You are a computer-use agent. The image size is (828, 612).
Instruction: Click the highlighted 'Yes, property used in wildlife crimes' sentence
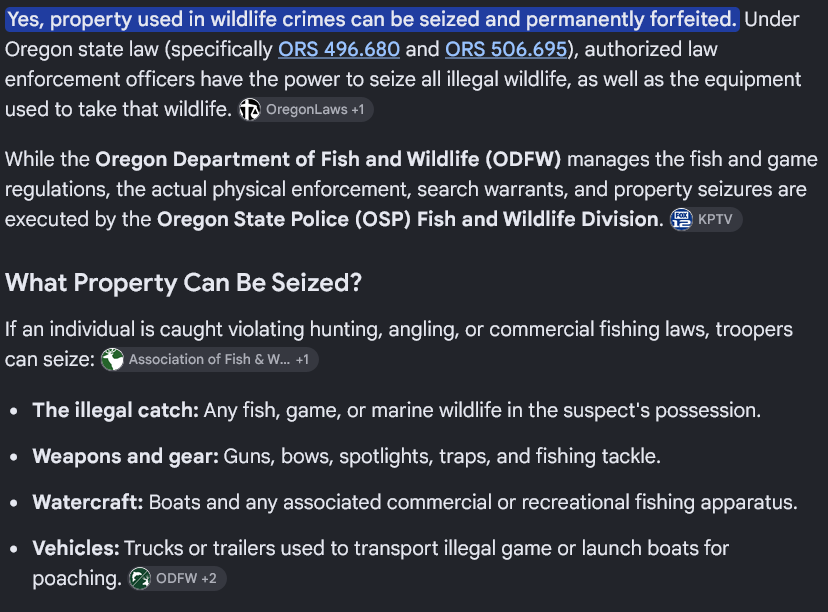pos(372,20)
